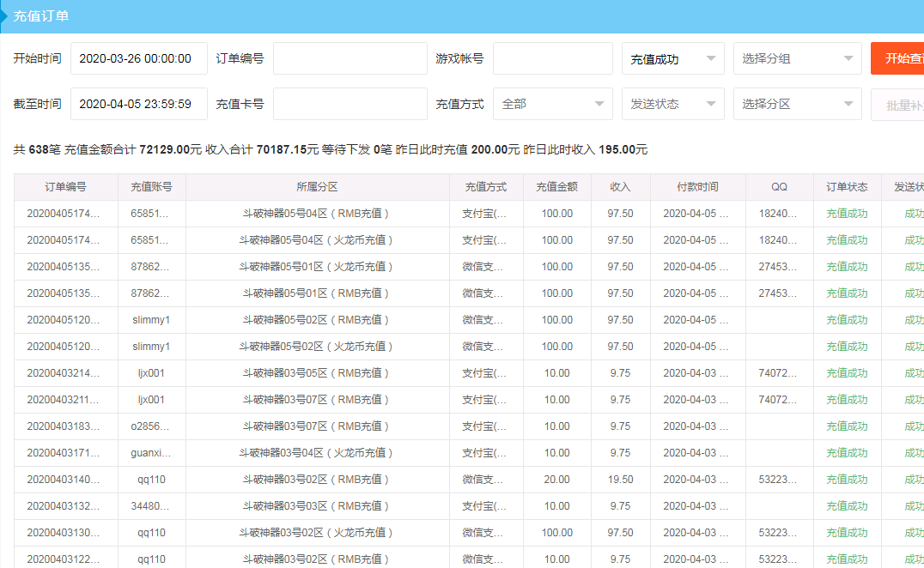Click the o2856… recharge account cell
The image size is (924, 568).
coord(151,426)
